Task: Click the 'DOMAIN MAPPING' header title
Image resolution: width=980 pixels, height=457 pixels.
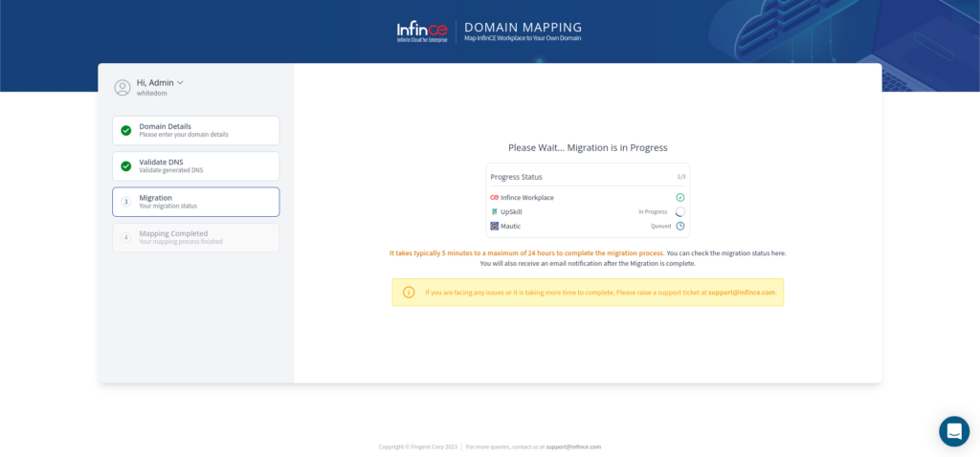Action: 523,28
